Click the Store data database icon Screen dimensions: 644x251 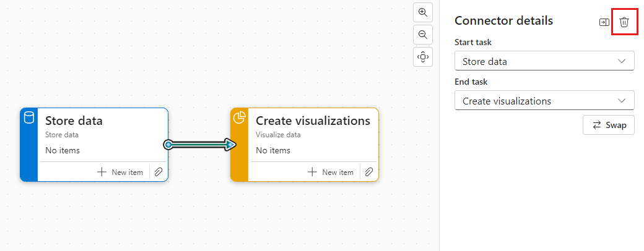28,117
